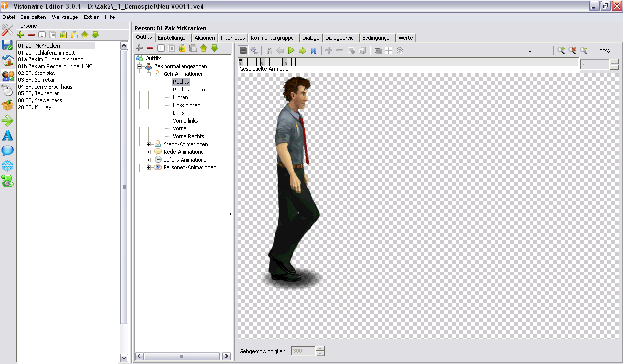
Task: Click the zoom-in magnifier in animation toolbar
Action: (561, 51)
